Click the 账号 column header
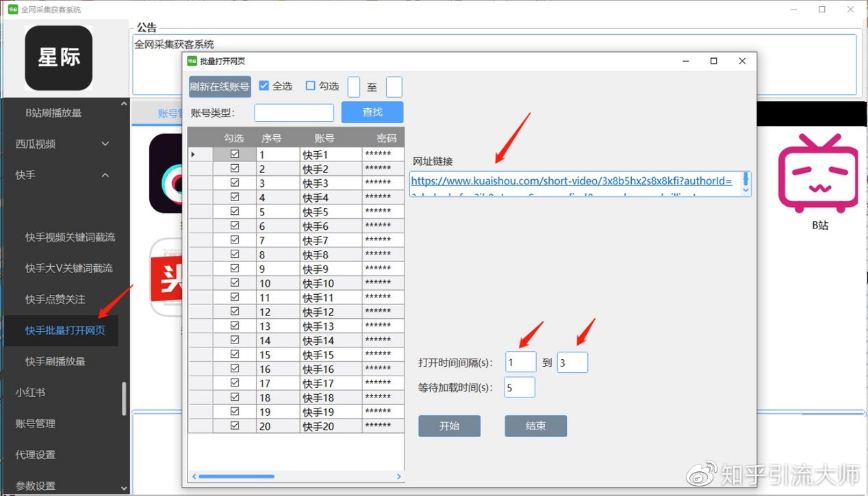Viewport: 868px width, 496px height. click(324, 138)
